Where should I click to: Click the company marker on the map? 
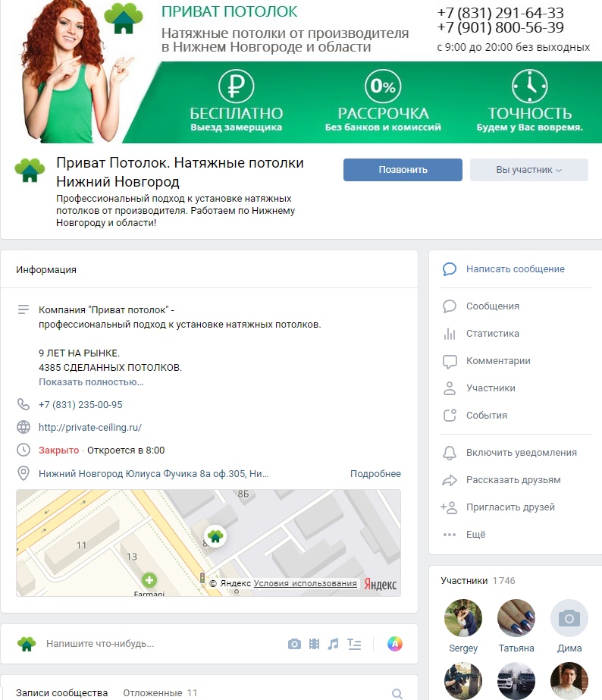215,535
